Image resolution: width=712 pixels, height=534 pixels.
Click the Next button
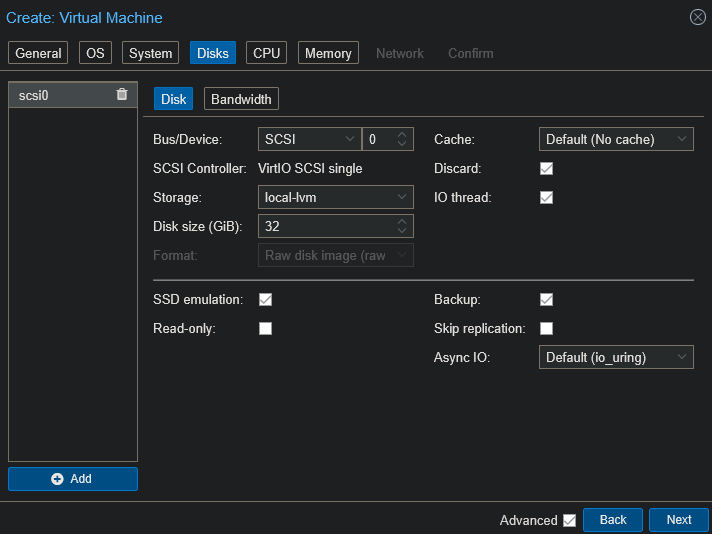678,520
